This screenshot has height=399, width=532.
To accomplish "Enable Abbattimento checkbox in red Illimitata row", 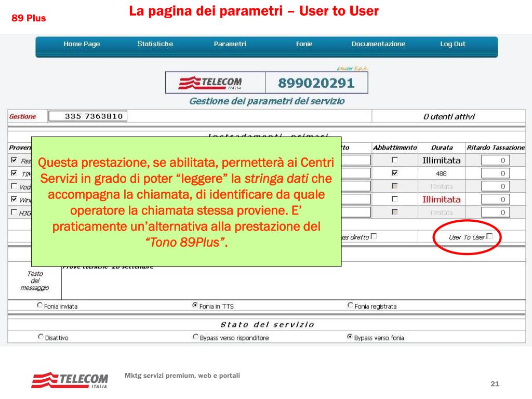I will tap(395, 199).
